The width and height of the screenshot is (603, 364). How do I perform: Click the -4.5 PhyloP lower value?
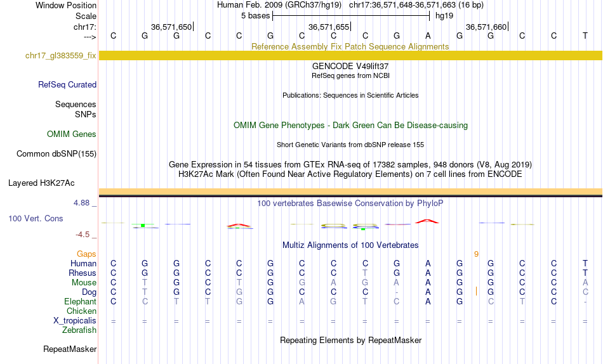83,235
